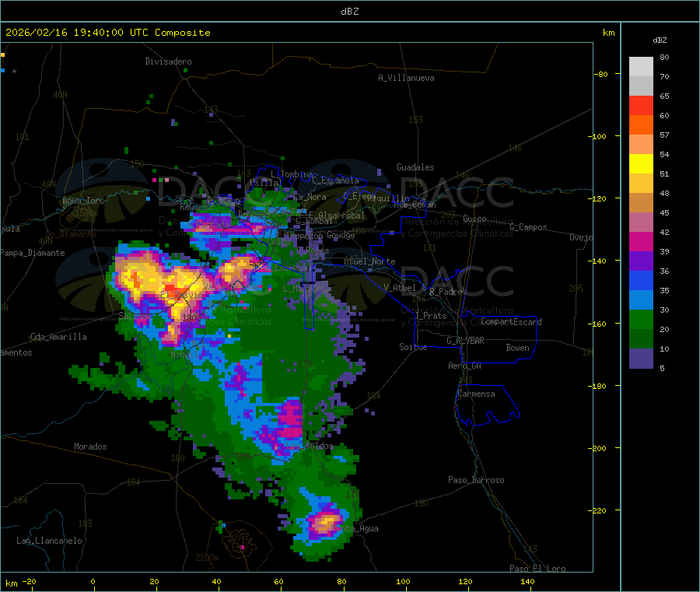The image size is (700, 592).
Task: Select the 'A_Villanueva' place label
Action: pyautogui.click(x=406, y=78)
